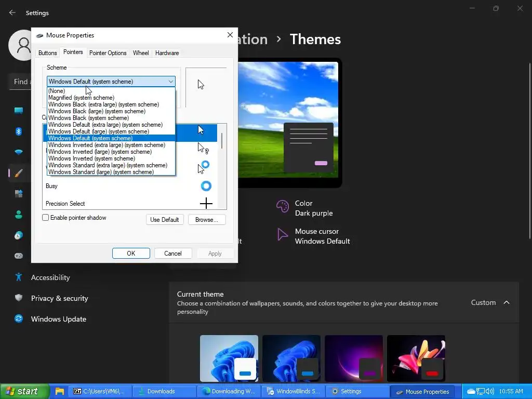
Task: Open Windows Update settings
Action: [58, 319]
